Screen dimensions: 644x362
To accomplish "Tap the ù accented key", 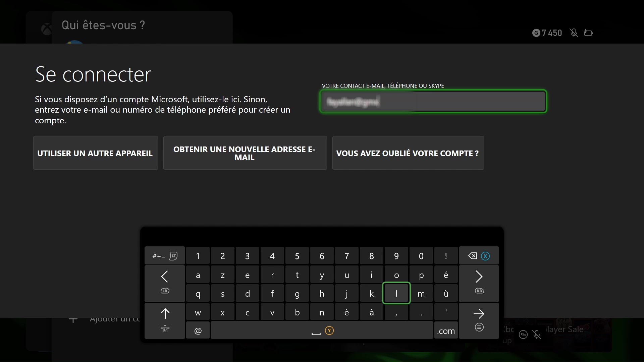I will point(446,294).
